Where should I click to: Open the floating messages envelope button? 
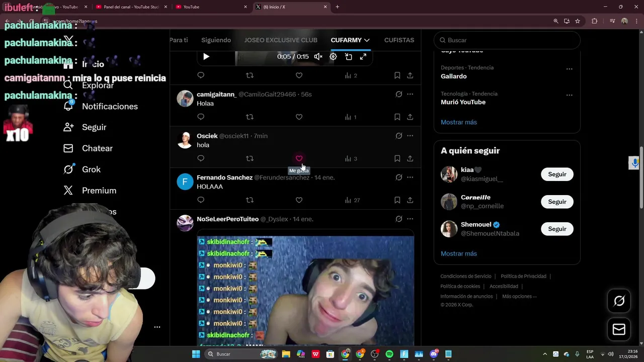tap(619, 330)
